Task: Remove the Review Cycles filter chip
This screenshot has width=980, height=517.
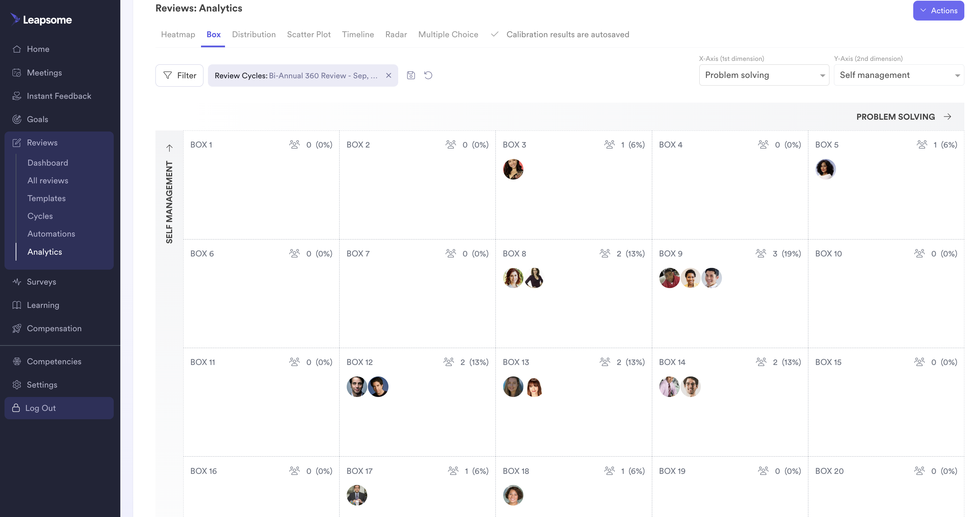Action: (x=388, y=75)
